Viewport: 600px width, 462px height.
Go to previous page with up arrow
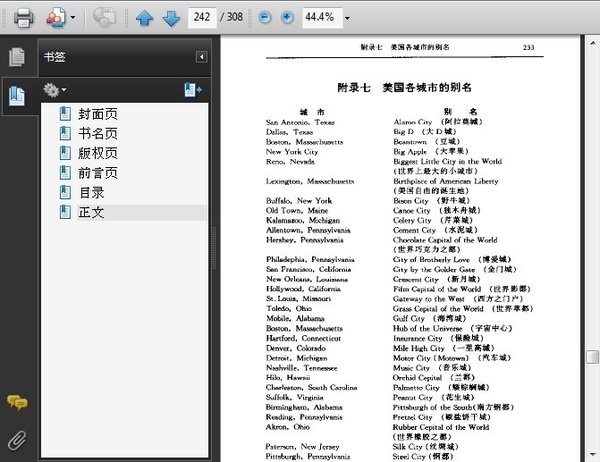[144, 18]
